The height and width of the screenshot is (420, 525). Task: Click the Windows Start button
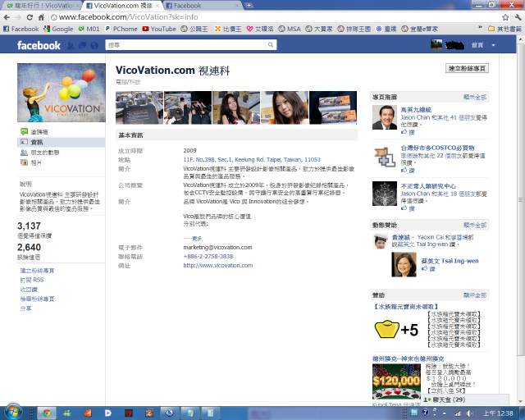coord(12,412)
